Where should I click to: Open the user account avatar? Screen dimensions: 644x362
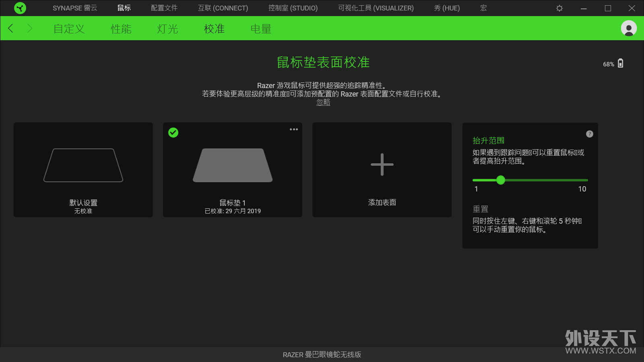pos(629,28)
